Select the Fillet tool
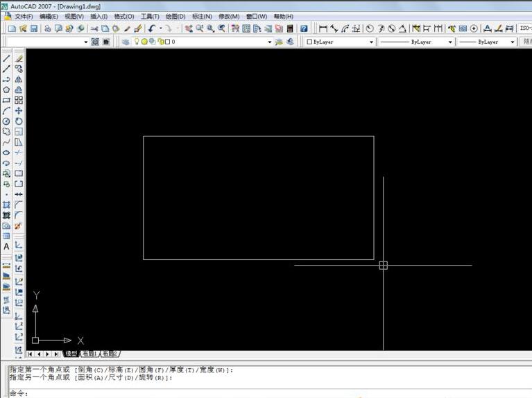This screenshot has height=398, width=532. 19,215
